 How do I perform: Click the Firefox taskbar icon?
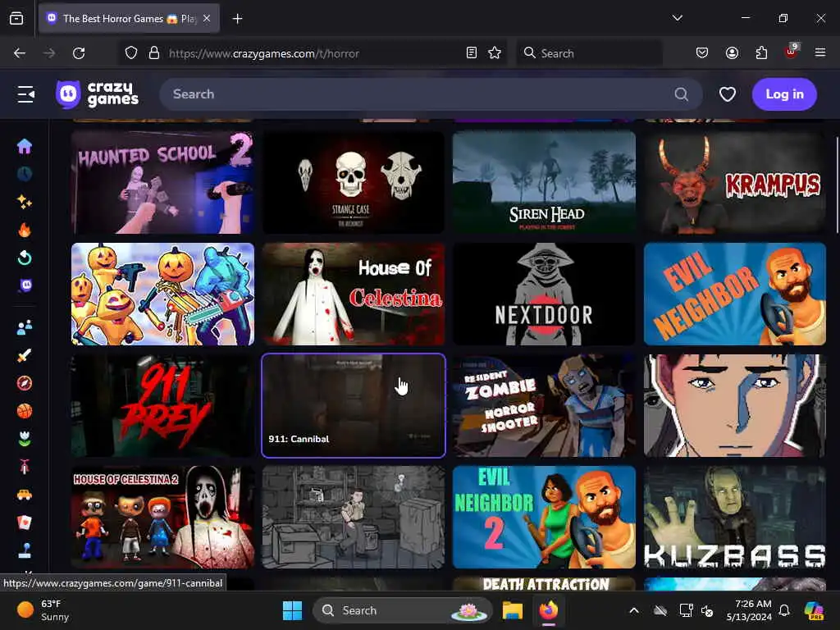point(549,610)
